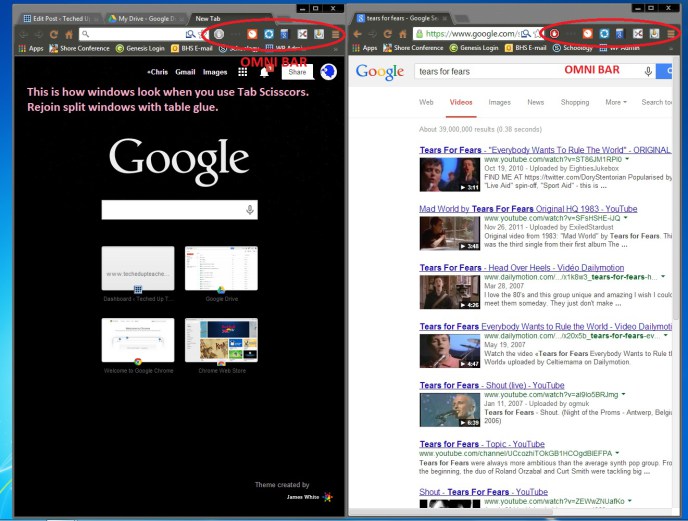Open Images link on the black New Tab page
Image resolution: width=688 pixels, height=521 pixels.
pyautogui.click(x=215, y=72)
